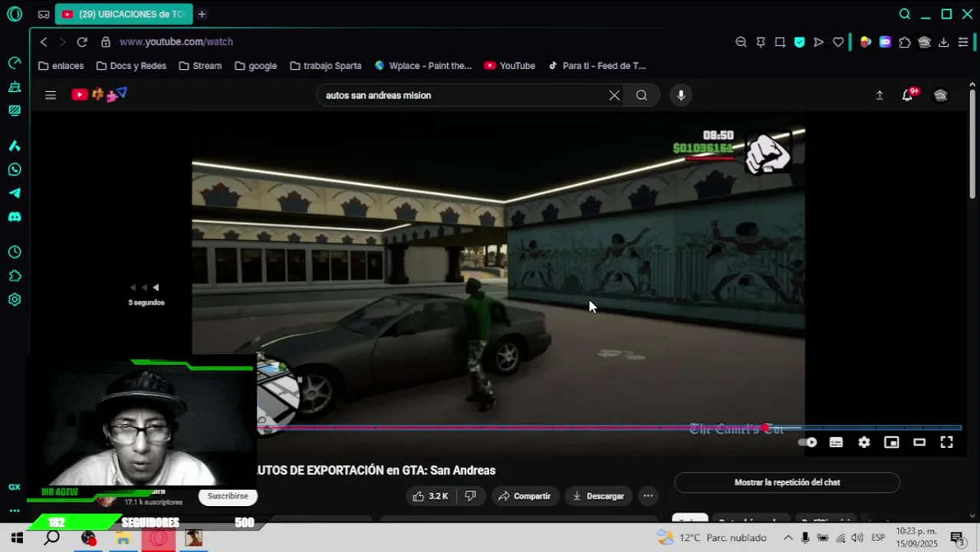Open the GX sidebar bottom logo
The image size is (980, 552).
[14, 487]
